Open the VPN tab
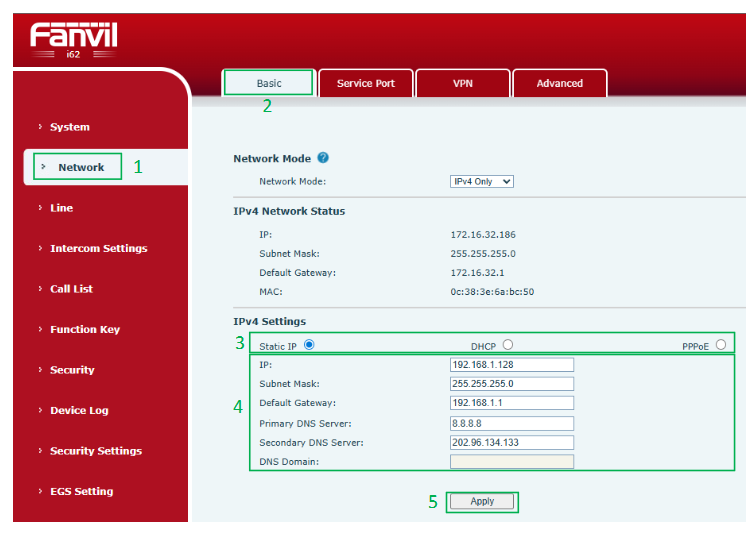Viewport: 752px width, 537px height. [x=463, y=83]
